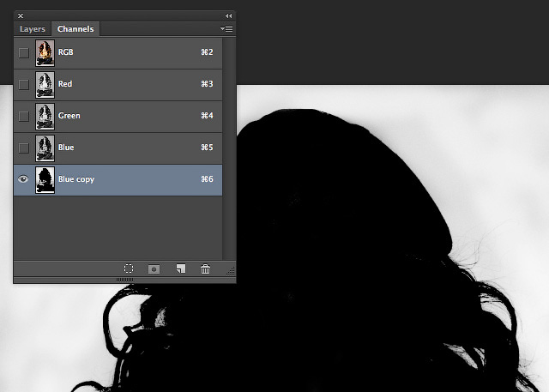Load channel as selection icon
This screenshot has width=549, height=392.
coord(129,268)
